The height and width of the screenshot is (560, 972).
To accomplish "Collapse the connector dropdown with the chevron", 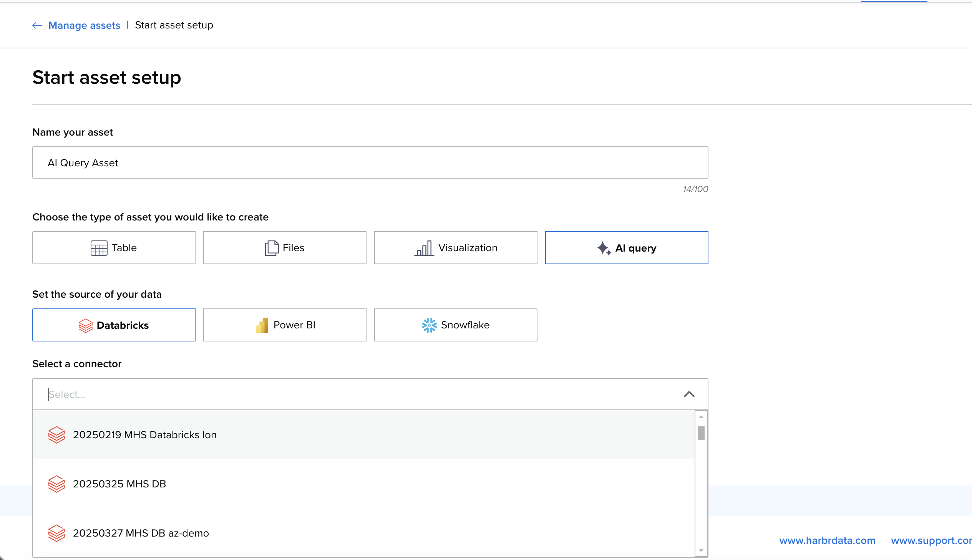I will point(689,394).
